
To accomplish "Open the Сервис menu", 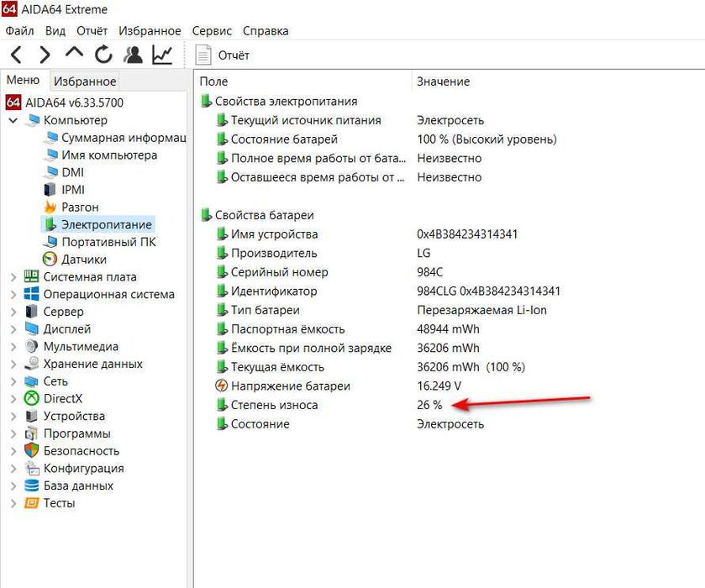I will tap(212, 30).
